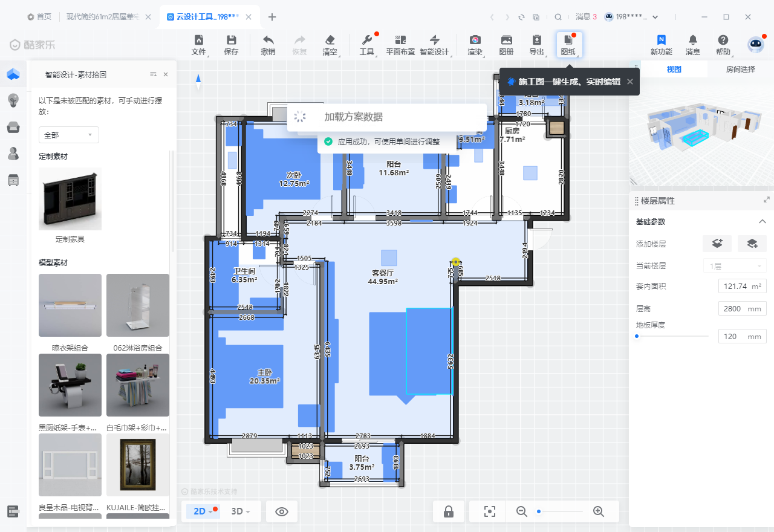Viewport: 774px width, 532px height.
Task: Clear the plan with 清空
Action: [330, 45]
